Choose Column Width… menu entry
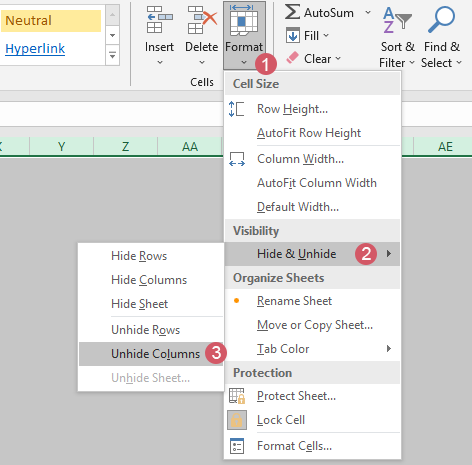The height and width of the screenshot is (465, 472). pos(312,159)
